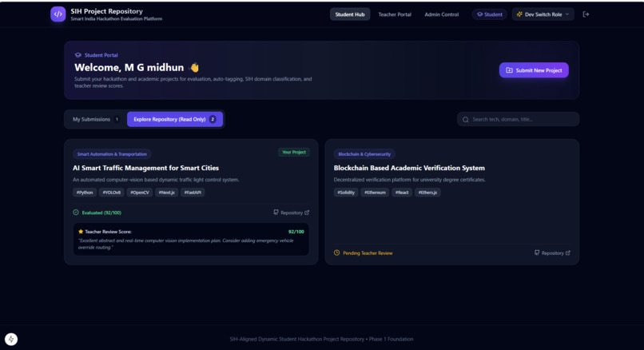The height and width of the screenshot is (350, 644).
Task: Click the #FastAPI tag
Action: coord(193,193)
